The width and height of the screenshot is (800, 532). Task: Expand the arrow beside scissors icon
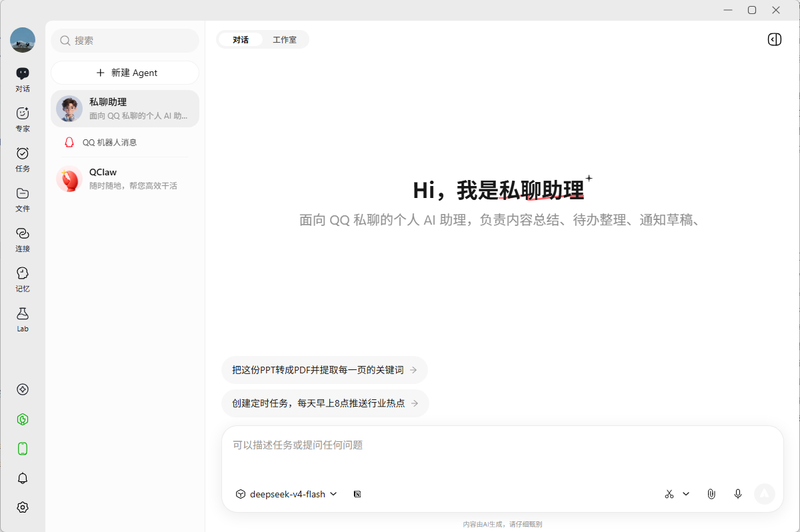coord(686,494)
